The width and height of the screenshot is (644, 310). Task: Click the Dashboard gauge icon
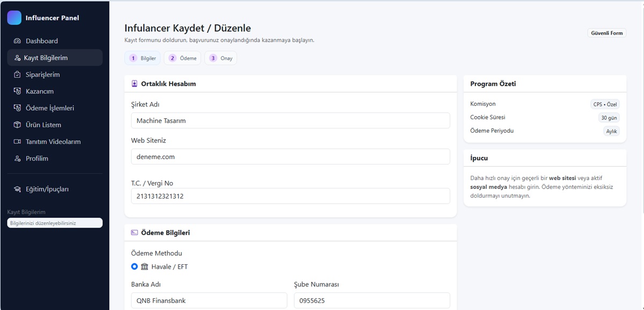coord(17,41)
